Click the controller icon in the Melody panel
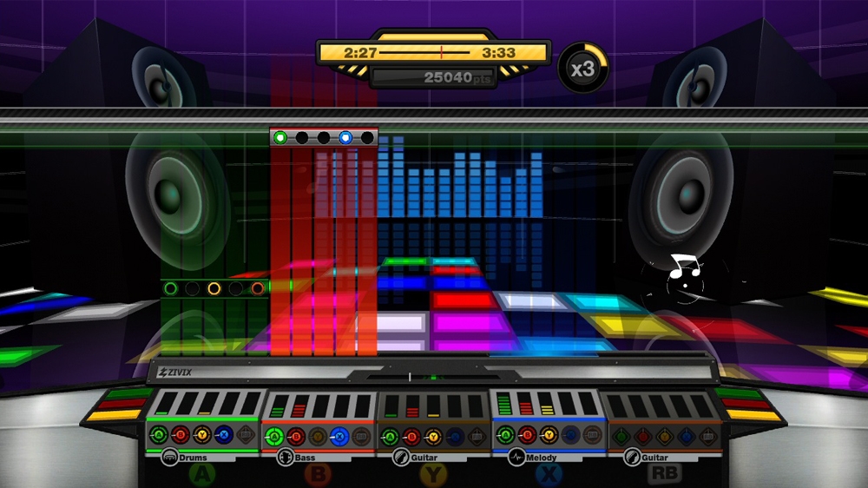The width and height of the screenshot is (868, 488). click(593, 436)
